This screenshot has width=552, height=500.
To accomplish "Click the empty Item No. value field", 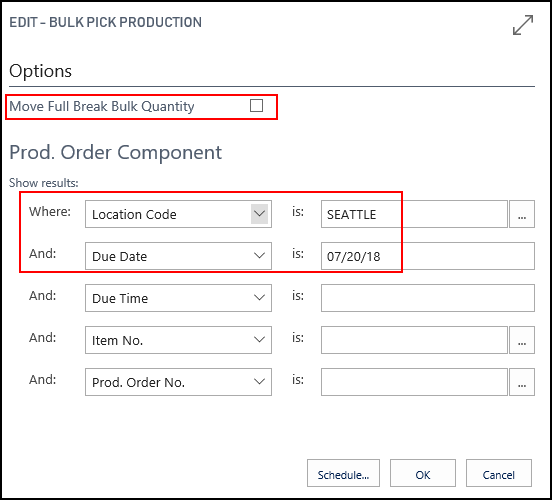I will coord(414,340).
